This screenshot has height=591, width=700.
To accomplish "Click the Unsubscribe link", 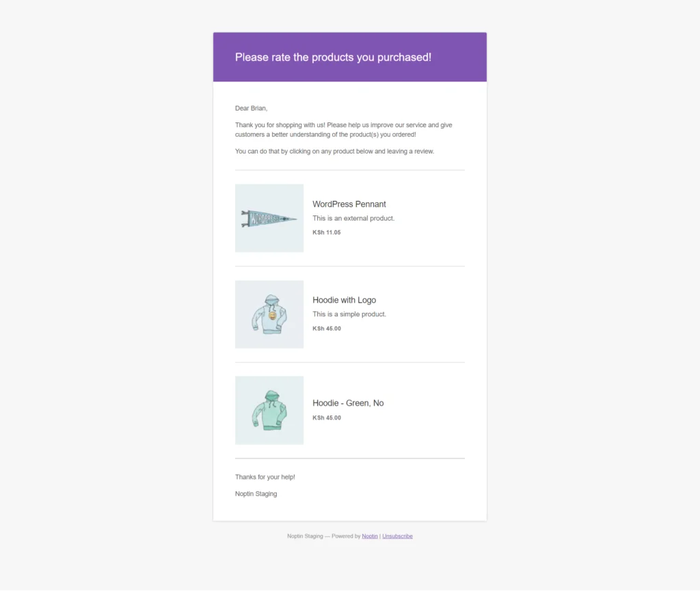I will coord(397,536).
